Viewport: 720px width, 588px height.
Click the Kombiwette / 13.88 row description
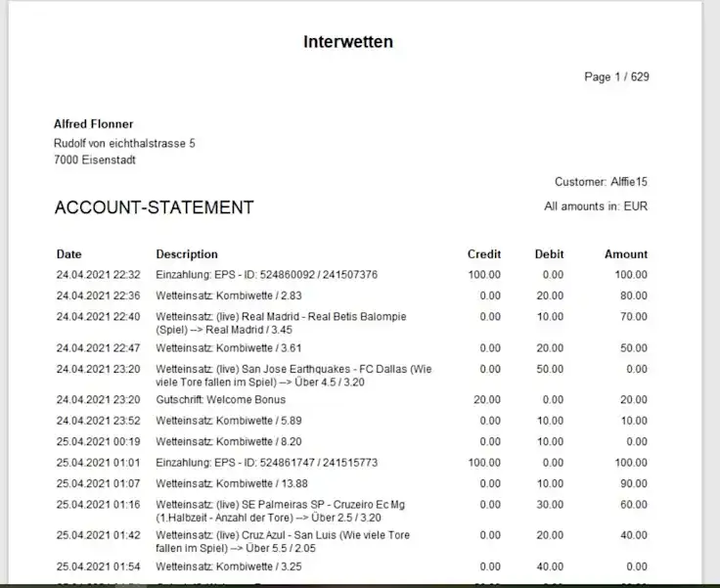217,483
